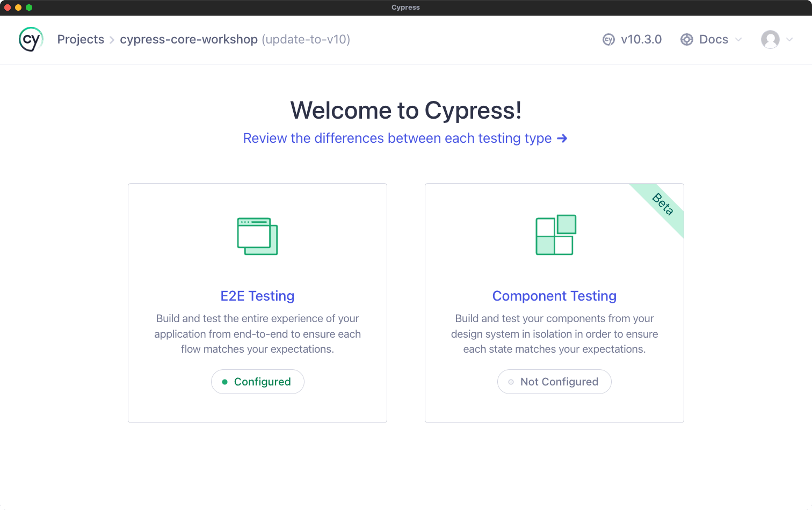Click the chevron separator after Projects
This screenshot has width=812, height=510.
click(x=112, y=40)
